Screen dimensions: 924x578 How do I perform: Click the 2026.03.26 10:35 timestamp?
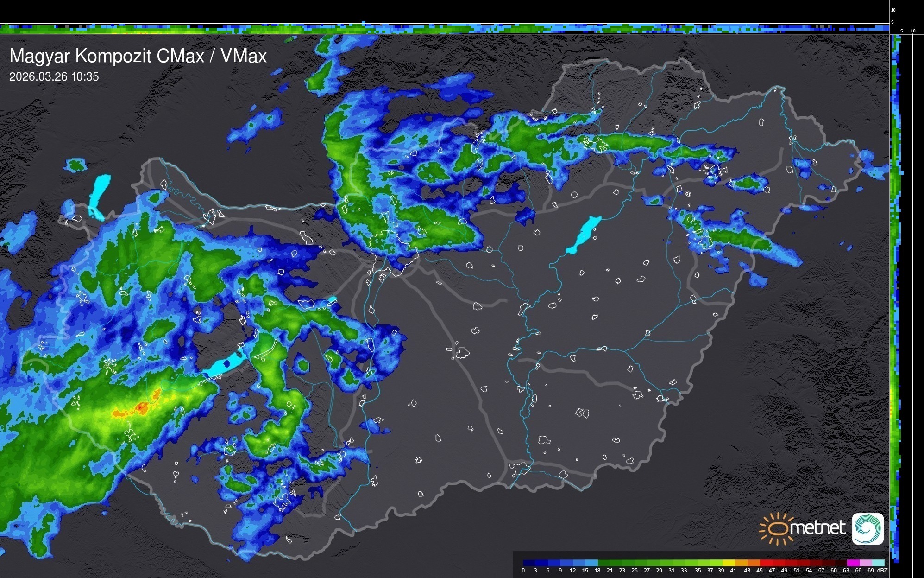coord(54,76)
